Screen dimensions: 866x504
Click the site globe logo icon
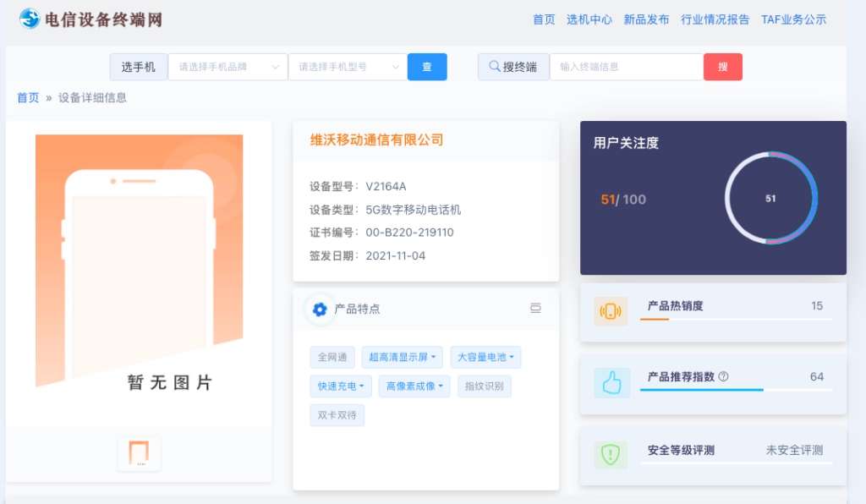[x=30, y=19]
